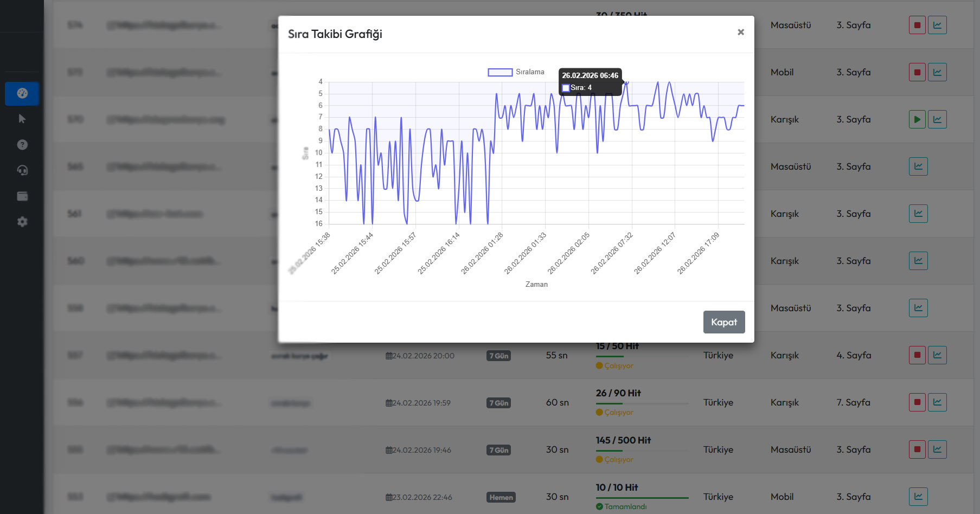Click the Hemen badge in bottom row

501,497
